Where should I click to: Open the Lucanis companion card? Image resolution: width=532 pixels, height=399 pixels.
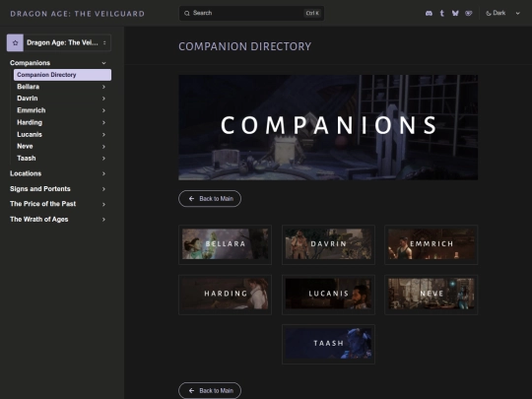[x=328, y=295]
